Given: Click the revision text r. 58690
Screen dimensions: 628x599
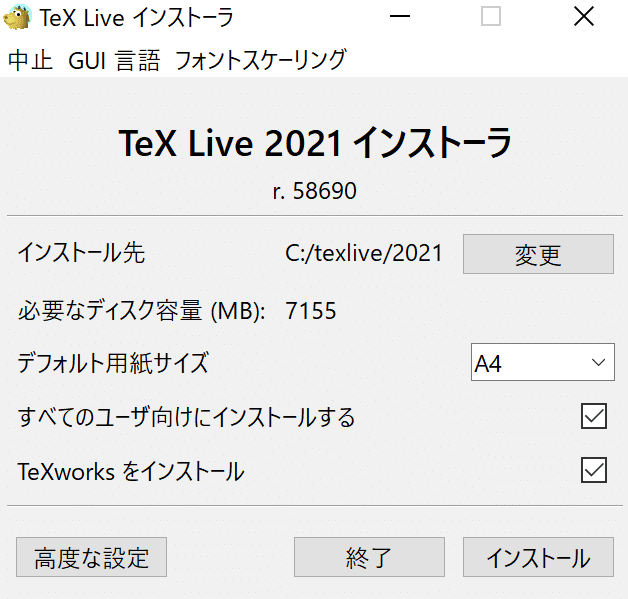Looking at the screenshot, I should (x=314, y=191).
